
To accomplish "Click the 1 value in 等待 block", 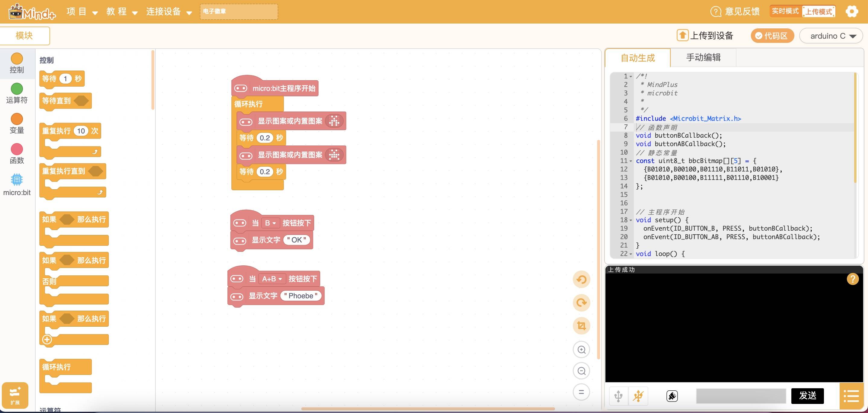I will pos(65,78).
